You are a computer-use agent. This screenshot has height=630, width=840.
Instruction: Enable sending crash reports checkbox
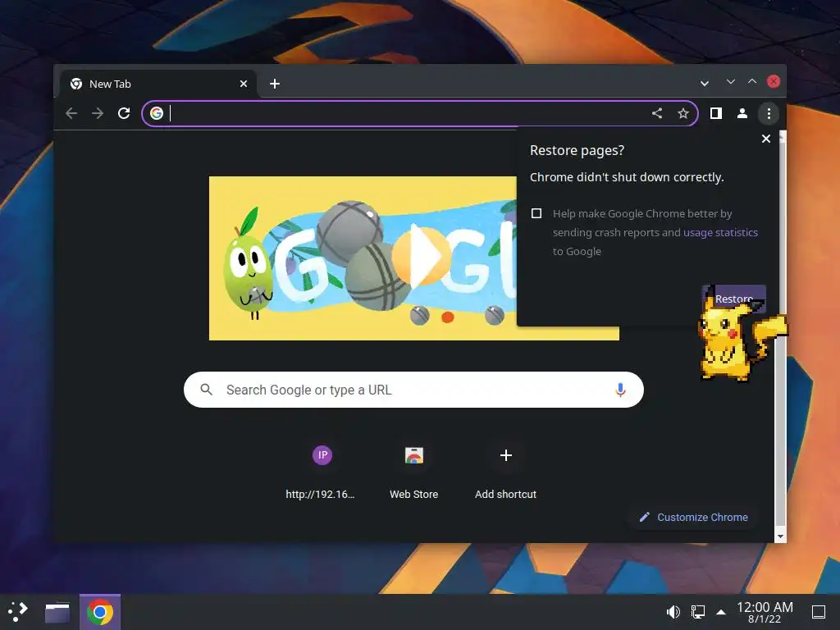[x=536, y=213]
